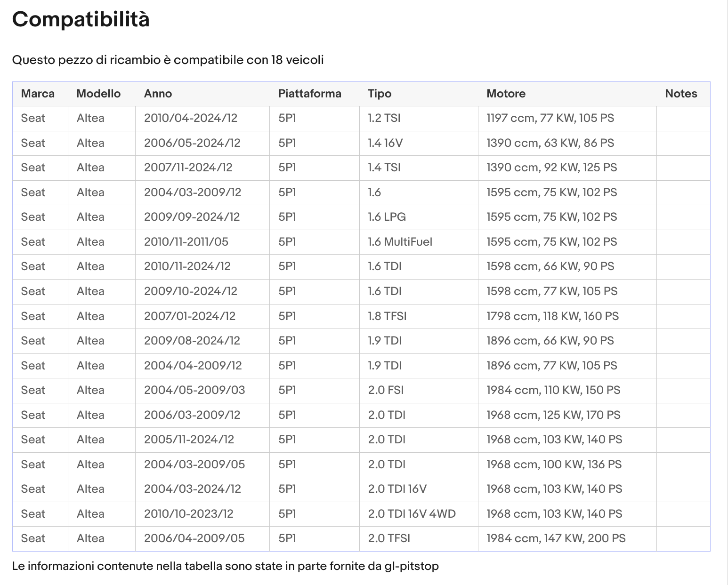
Task: Select the 1984 ccm, 147 KW, 200 PS cell
Action: tap(556, 538)
